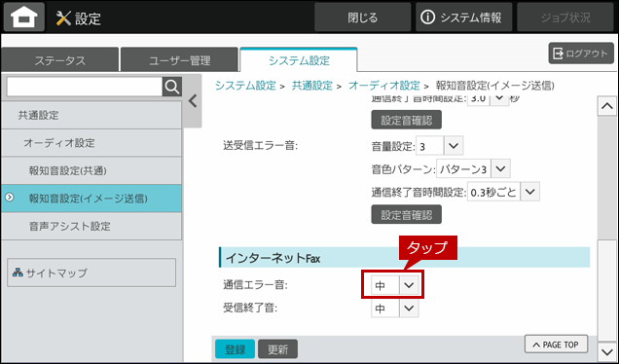Open ジョブ状況 job status
Image resolution: width=619 pixels, height=364 pixels.
coord(565,18)
